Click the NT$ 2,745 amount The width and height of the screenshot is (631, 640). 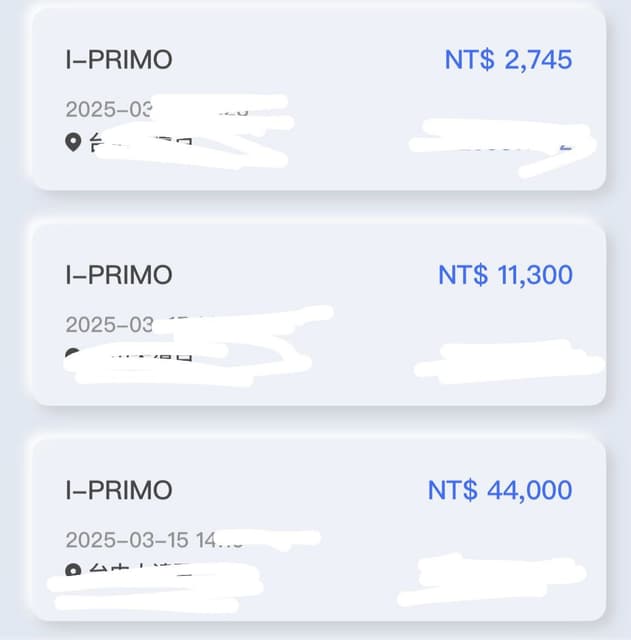tap(508, 60)
